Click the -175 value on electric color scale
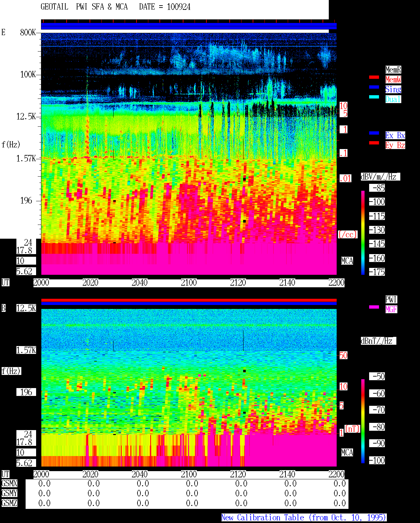 pyautogui.click(x=377, y=272)
